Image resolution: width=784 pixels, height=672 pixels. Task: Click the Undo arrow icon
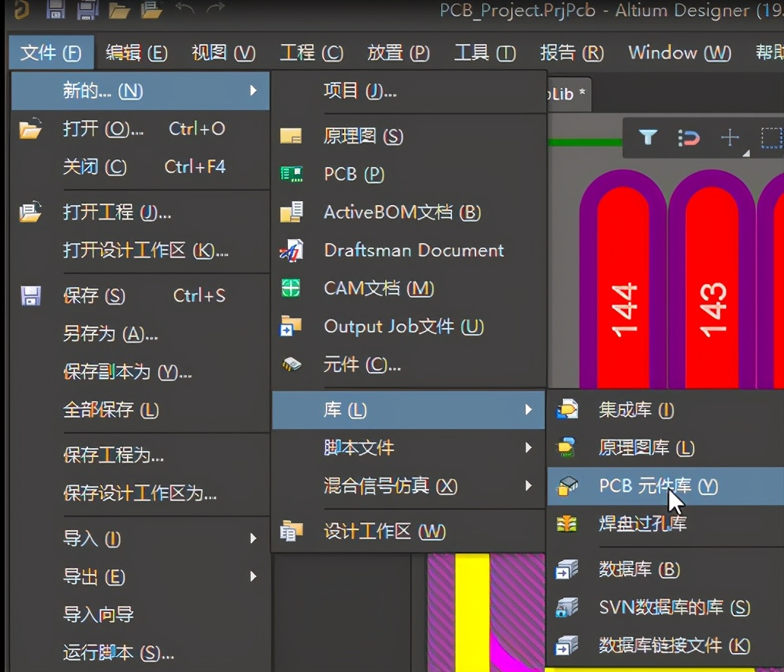(x=185, y=8)
